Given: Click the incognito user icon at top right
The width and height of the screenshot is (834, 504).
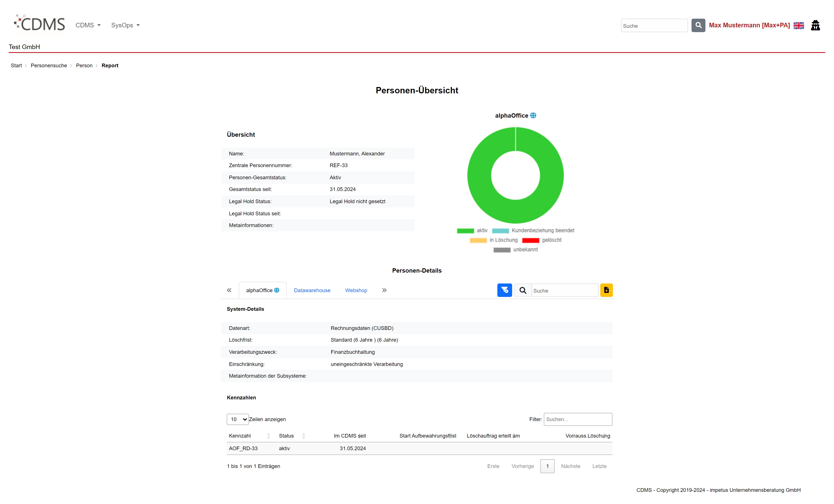Looking at the screenshot, I should [815, 25].
